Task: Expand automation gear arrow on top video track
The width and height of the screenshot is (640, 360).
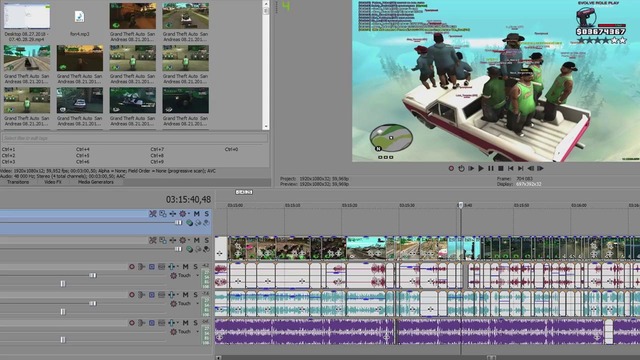Action: [x=188, y=213]
